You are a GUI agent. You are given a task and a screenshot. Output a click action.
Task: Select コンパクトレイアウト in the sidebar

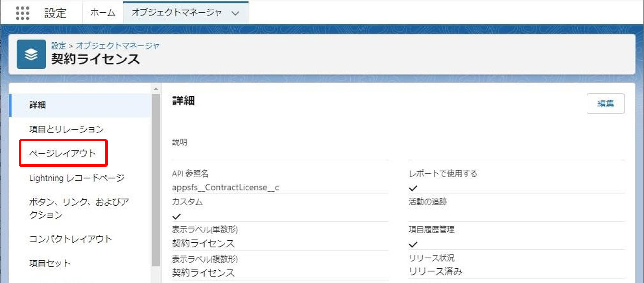(x=71, y=239)
